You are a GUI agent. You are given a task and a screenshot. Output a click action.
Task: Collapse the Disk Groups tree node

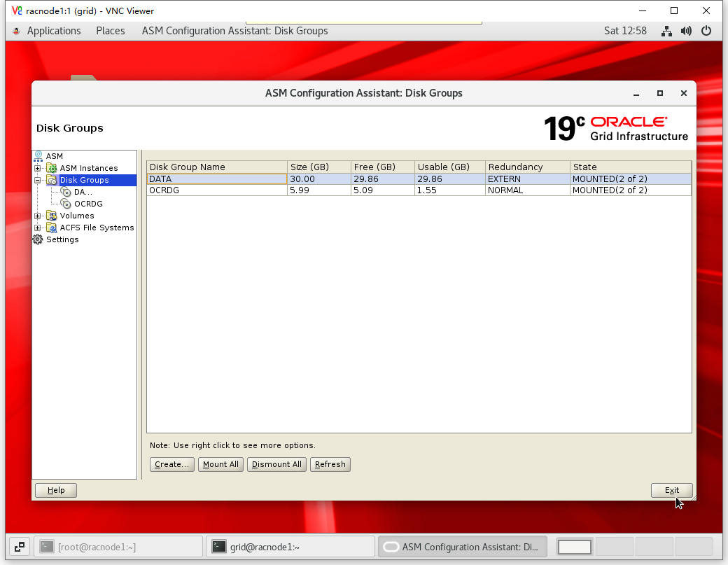[38, 180]
